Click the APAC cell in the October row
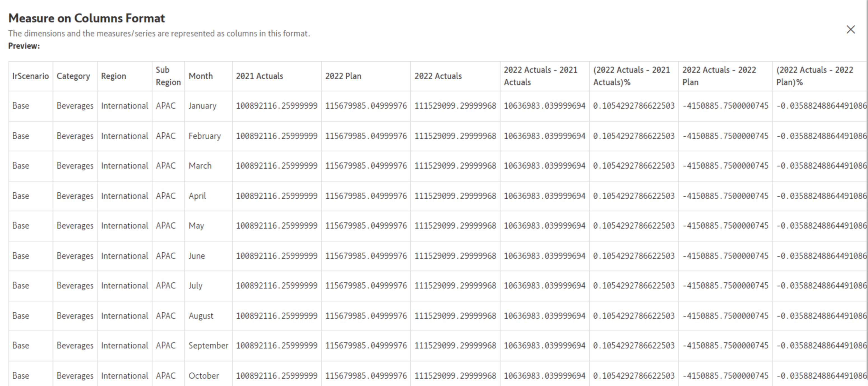The width and height of the screenshot is (868, 386). click(165, 376)
